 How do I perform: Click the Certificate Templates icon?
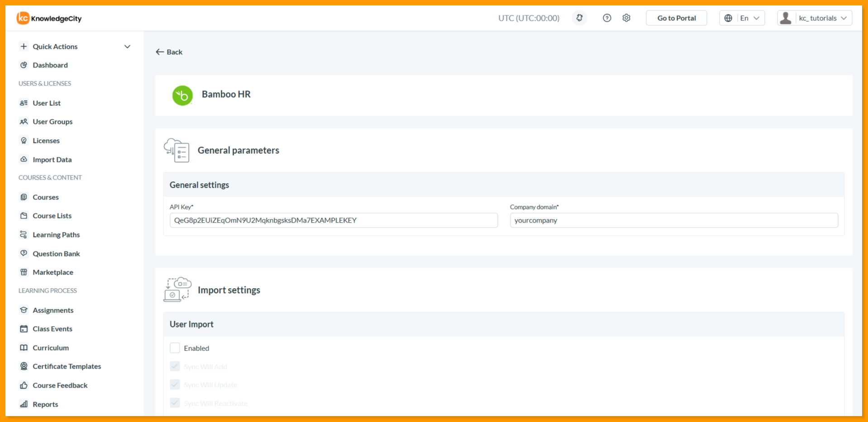pyautogui.click(x=24, y=366)
